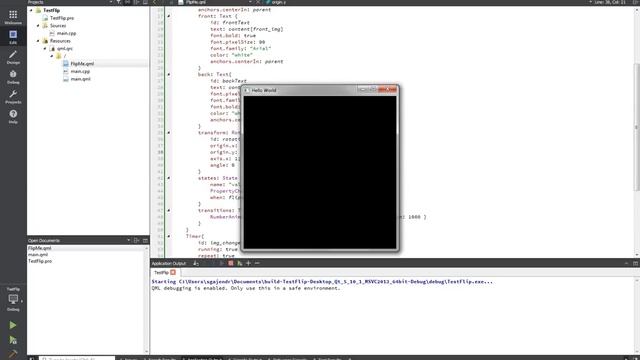Open the Debug mode
The width and height of the screenshot is (640, 360).
13,77
